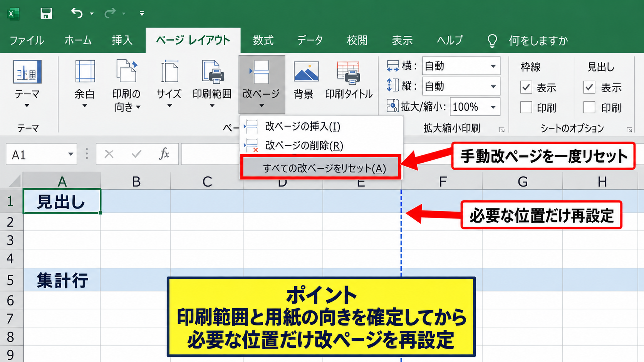Click the Save icon in the quick access toolbar
The image size is (644, 362).
point(46,13)
